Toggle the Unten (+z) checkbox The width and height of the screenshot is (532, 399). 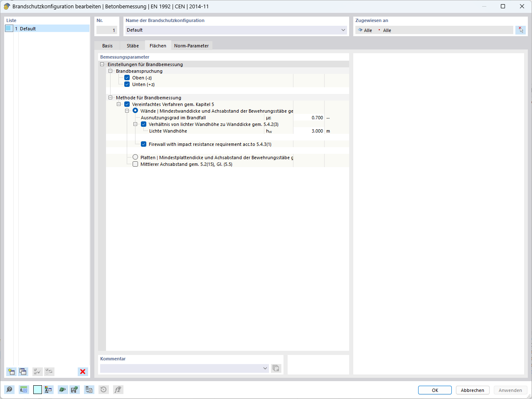127,84
